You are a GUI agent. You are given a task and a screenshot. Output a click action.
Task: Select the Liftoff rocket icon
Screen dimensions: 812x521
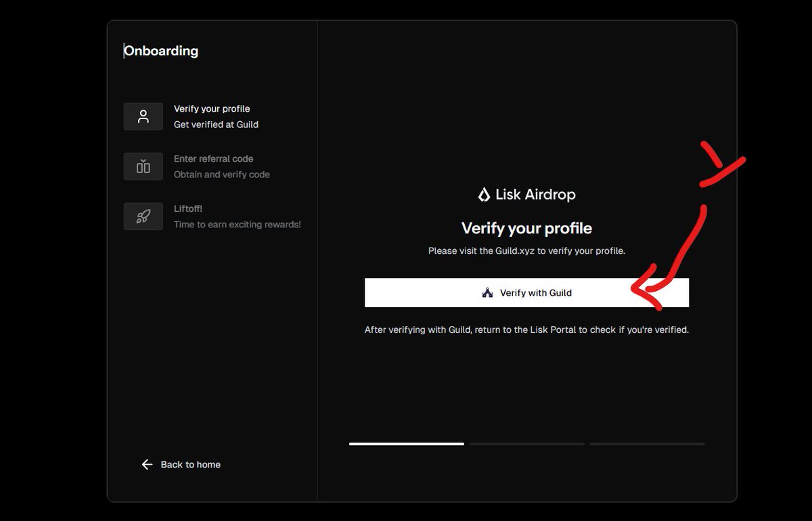tap(143, 217)
